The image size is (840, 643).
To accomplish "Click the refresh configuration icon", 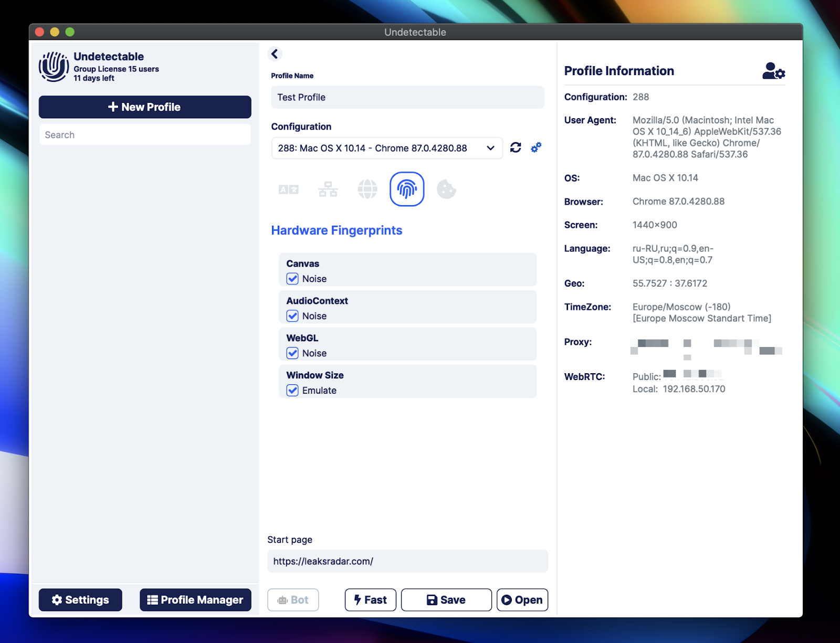I will pos(516,147).
